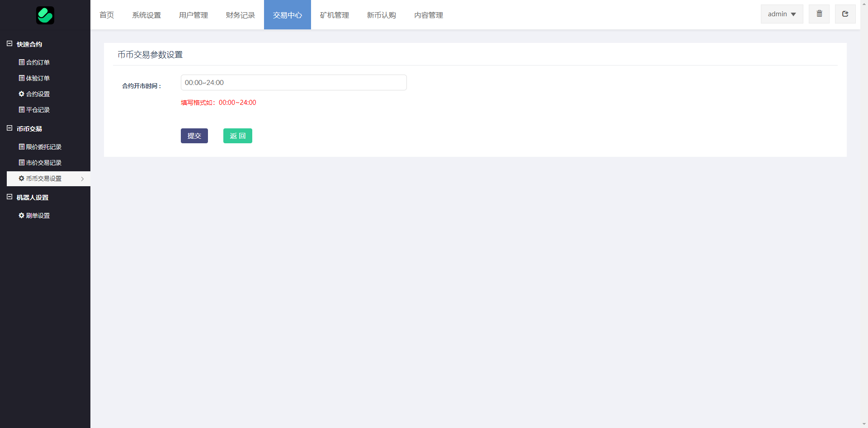This screenshot has height=428, width=868.
Task: Click the 合约开市时间 input field
Action: click(x=293, y=83)
